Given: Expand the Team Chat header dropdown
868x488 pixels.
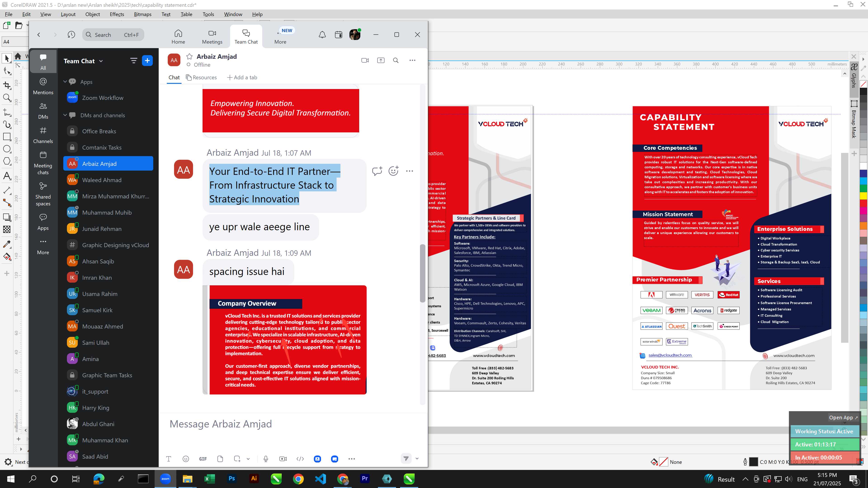Looking at the screenshot, I should [x=101, y=61].
